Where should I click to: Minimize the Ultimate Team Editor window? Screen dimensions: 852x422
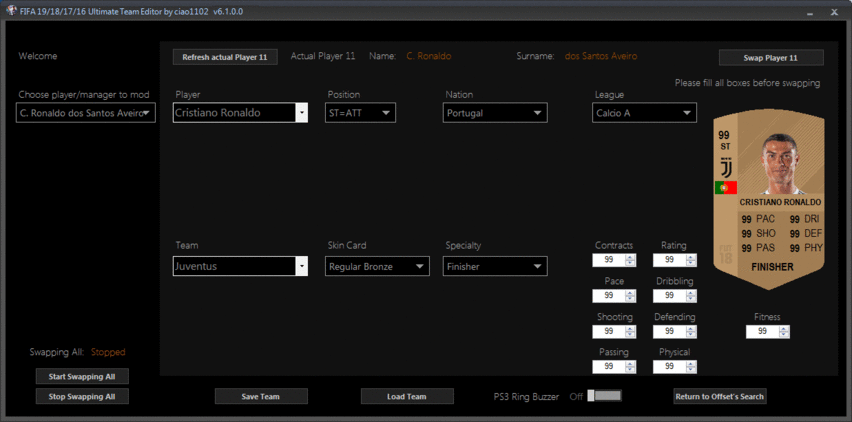811,12
